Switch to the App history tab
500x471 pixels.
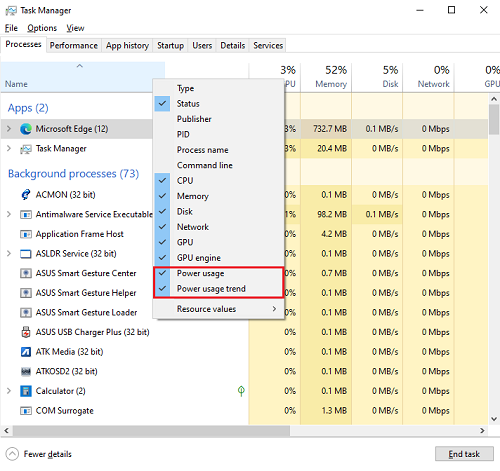[127, 45]
